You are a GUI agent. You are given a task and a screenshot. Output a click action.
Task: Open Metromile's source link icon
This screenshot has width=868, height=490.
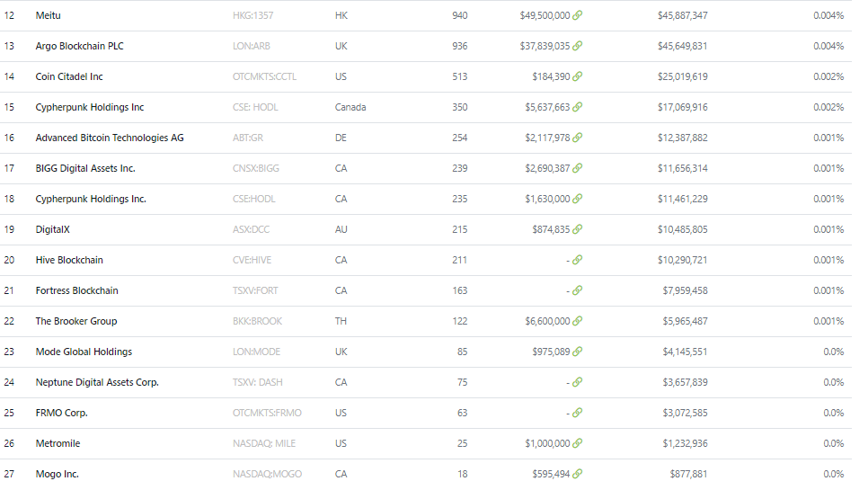(577, 443)
